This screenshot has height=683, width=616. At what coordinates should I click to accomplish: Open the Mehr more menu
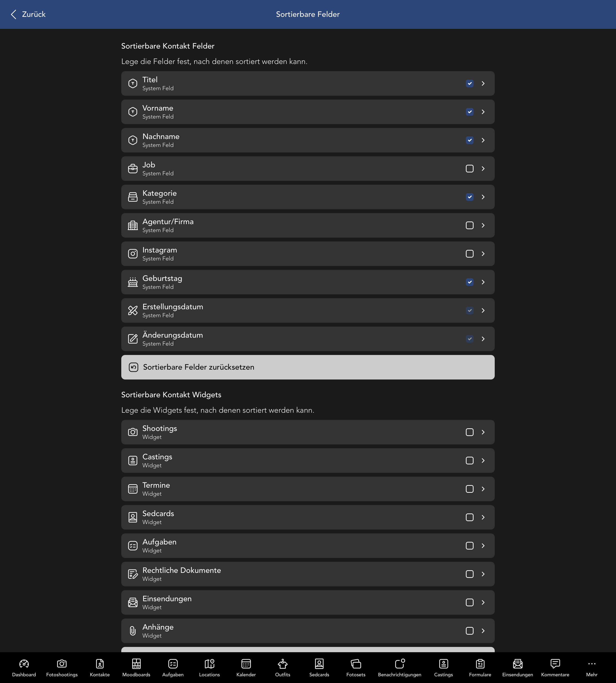tap(592, 668)
